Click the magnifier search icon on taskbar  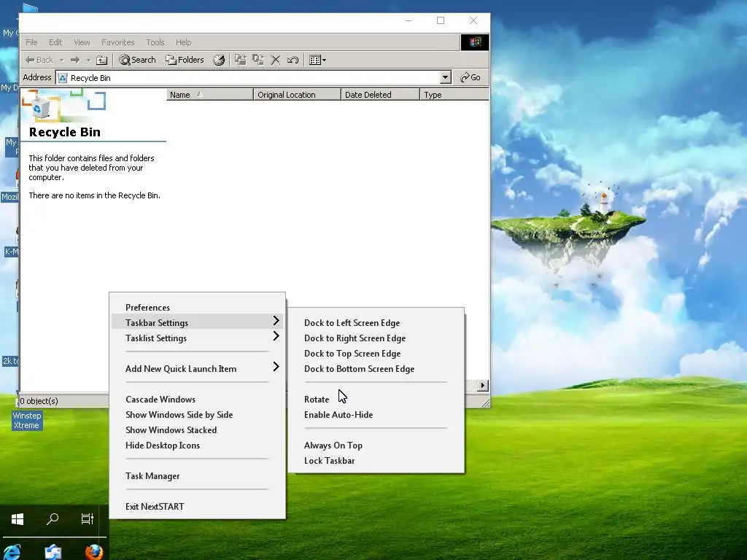coord(53,519)
